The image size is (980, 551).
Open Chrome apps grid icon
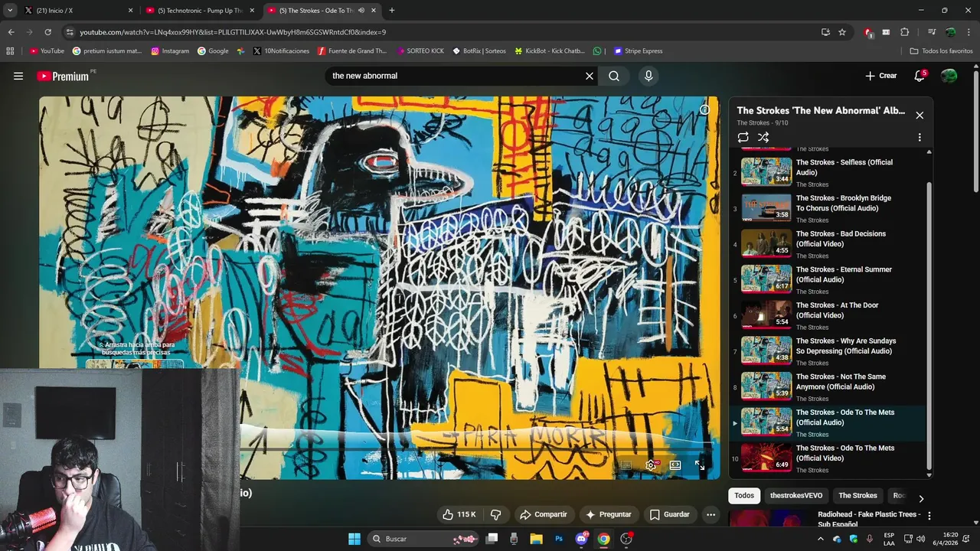(x=10, y=51)
